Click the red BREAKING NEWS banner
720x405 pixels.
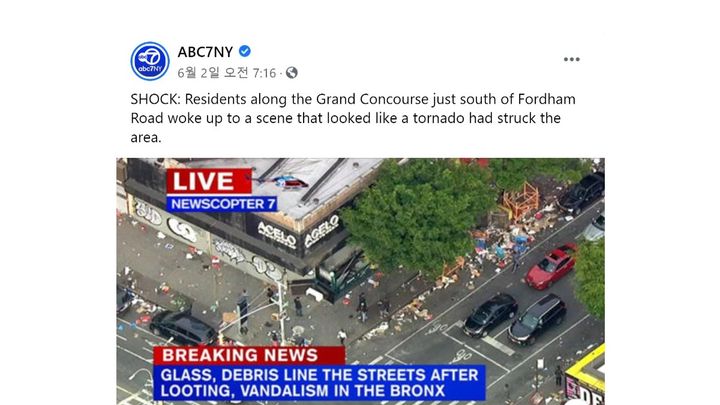[248, 355]
